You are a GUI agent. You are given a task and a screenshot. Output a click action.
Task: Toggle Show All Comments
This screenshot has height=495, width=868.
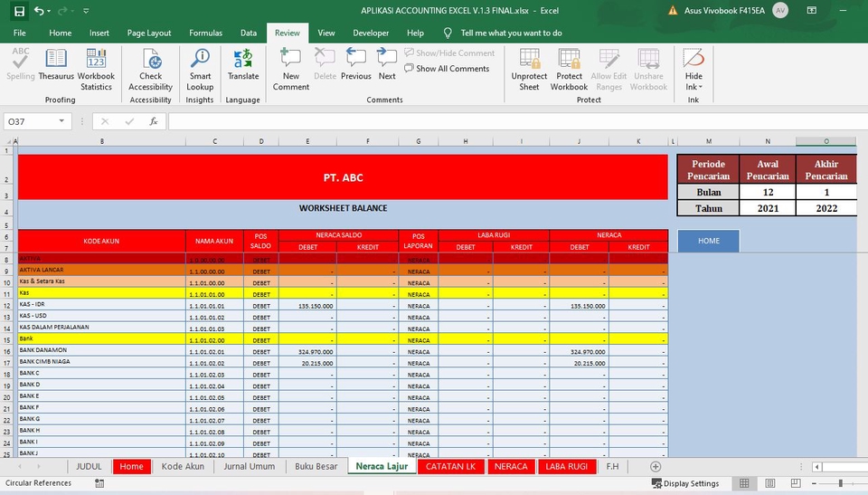[x=447, y=68]
